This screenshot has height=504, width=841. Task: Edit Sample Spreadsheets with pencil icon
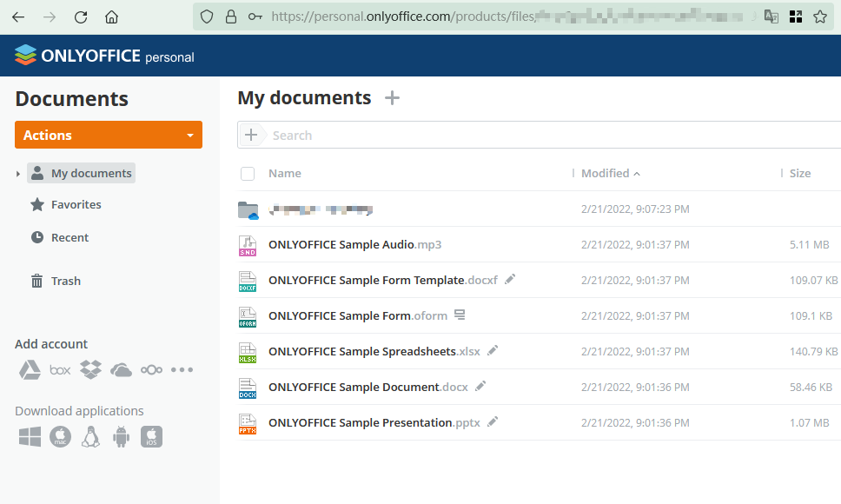[x=493, y=350]
